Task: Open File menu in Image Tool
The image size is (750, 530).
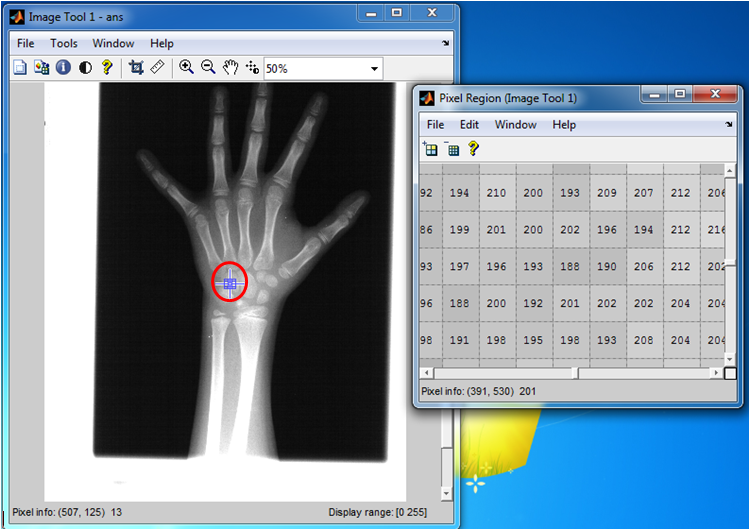Action: [x=25, y=44]
